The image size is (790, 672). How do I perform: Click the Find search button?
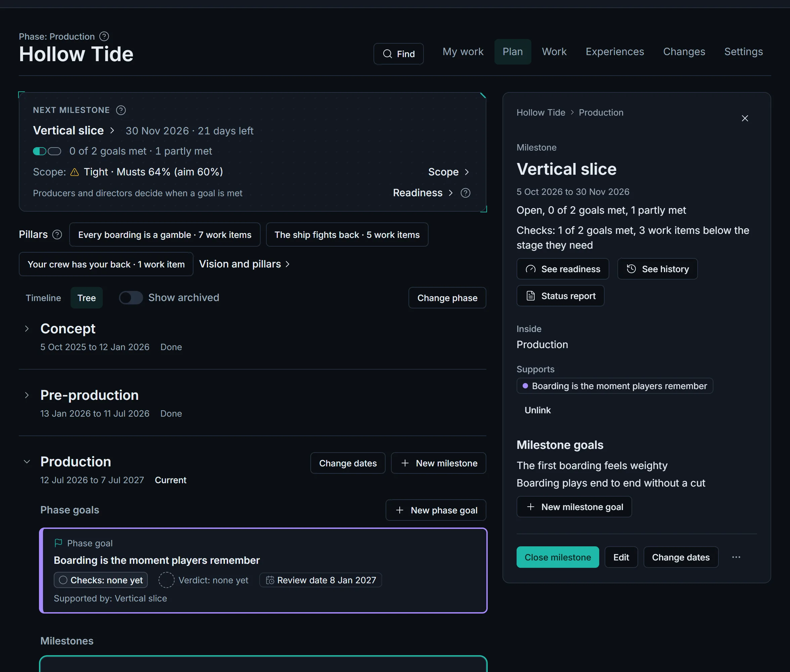[398, 54]
